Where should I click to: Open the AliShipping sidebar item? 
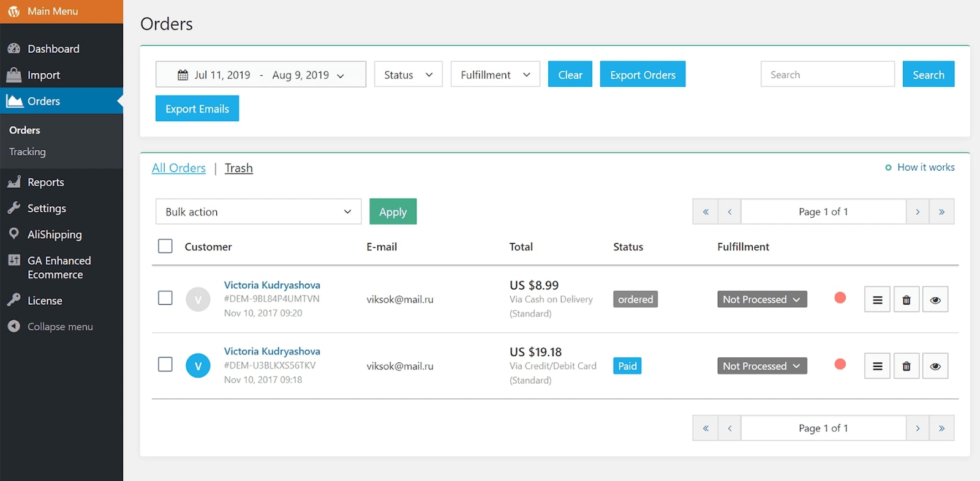[x=54, y=234]
